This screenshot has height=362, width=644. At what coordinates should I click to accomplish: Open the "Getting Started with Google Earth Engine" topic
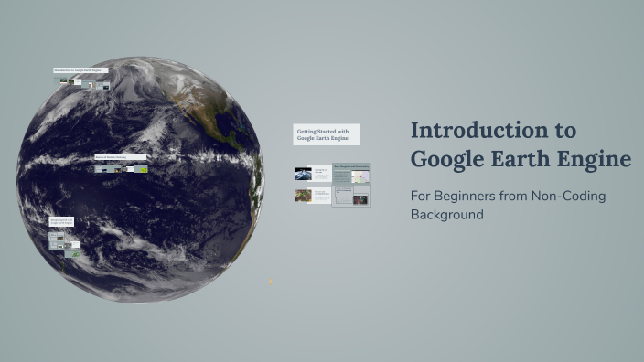[x=327, y=134]
